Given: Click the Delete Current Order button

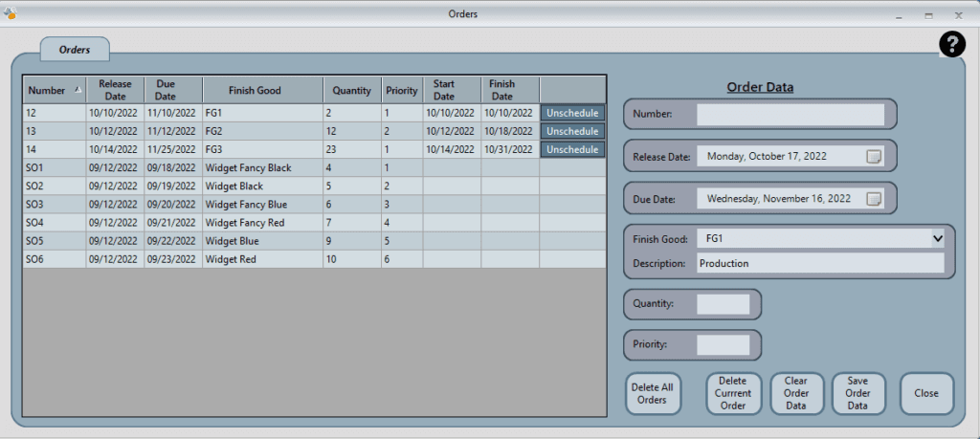Looking at the screenshot, I should point(733,393).
